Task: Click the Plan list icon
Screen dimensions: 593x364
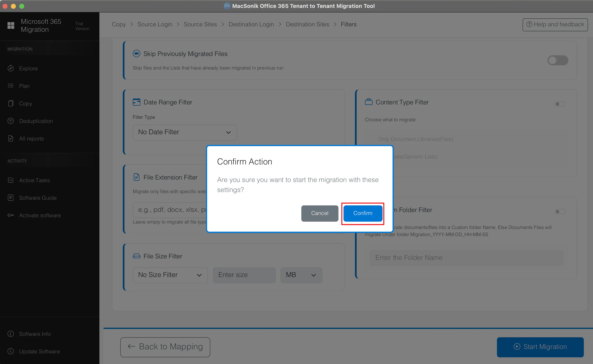Action: point(11,86)
